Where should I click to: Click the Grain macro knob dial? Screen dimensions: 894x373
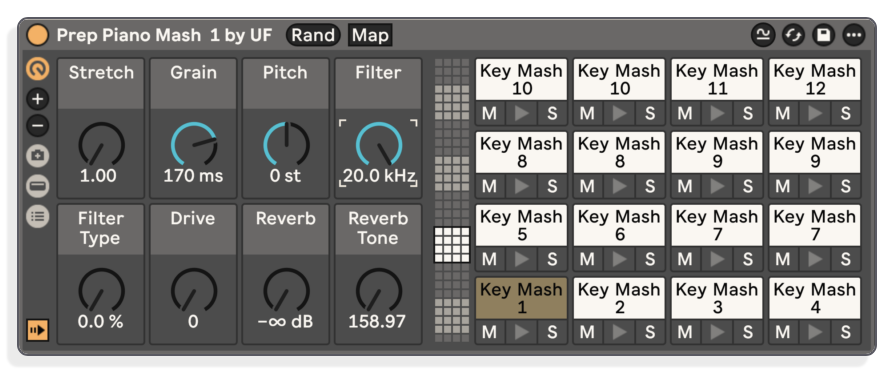tap(194, 144)
